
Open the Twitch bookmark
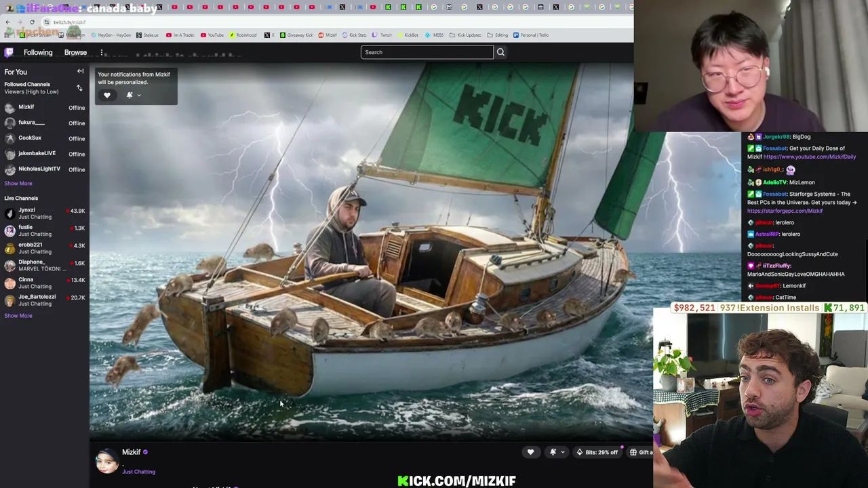click(382, 35)
